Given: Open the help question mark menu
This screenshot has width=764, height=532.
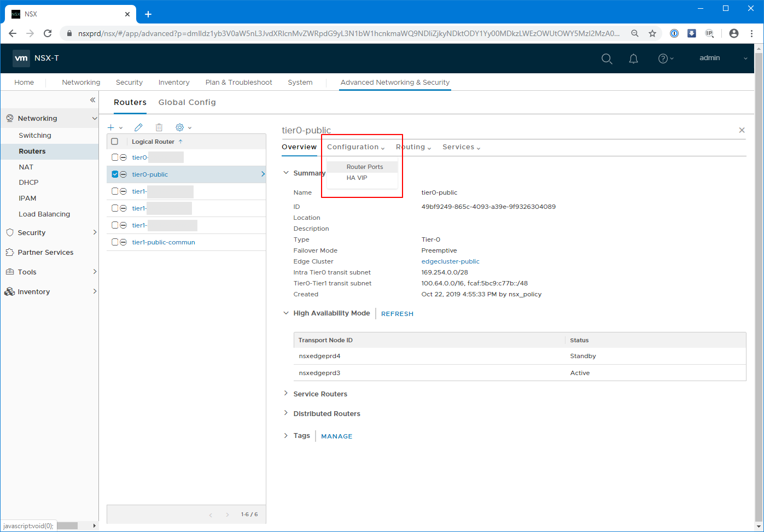Looking at the screenshot, I should coord(663,59).
